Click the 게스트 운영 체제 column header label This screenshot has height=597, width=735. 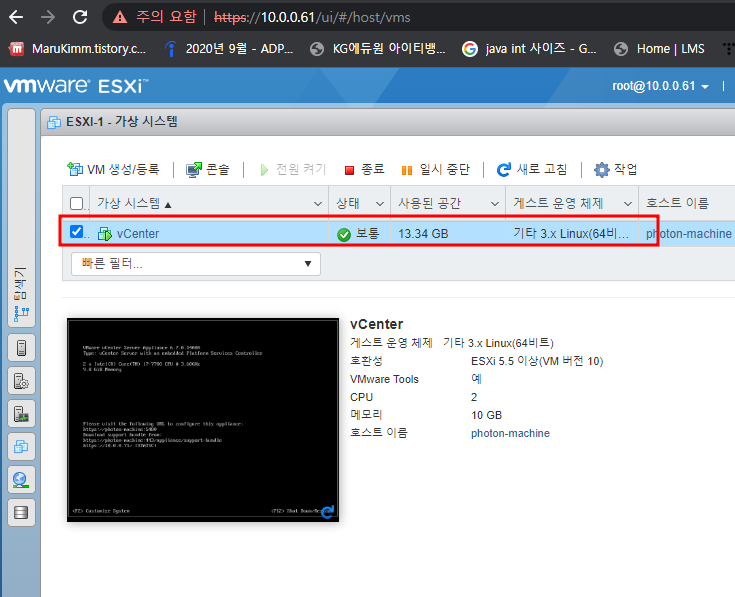coord(558,203)
